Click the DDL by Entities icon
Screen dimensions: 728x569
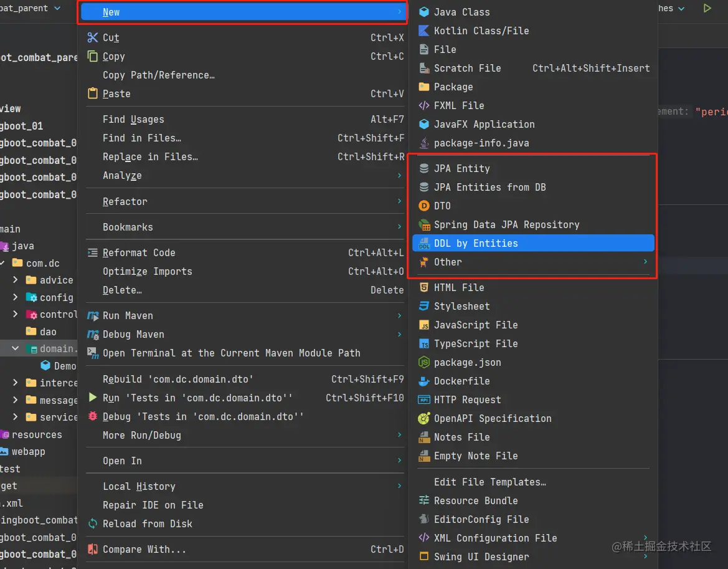pyautogui.click(x=424, y=244)
